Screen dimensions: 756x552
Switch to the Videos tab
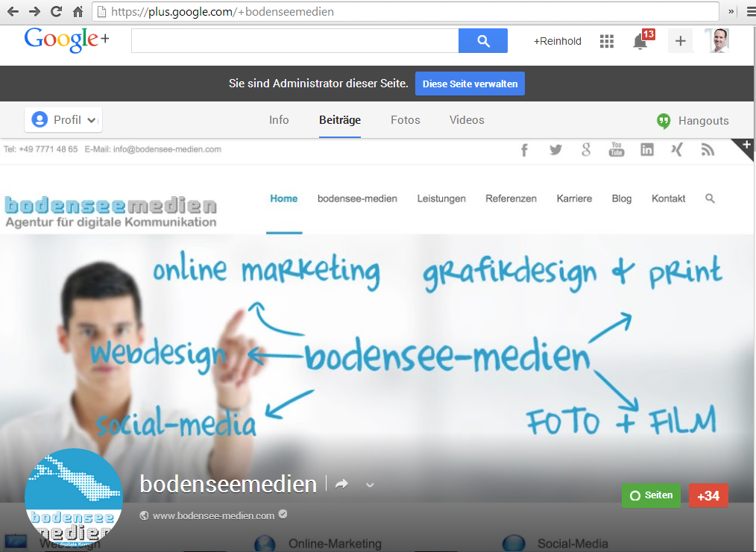pyautogui.click(x=467, y=119)
